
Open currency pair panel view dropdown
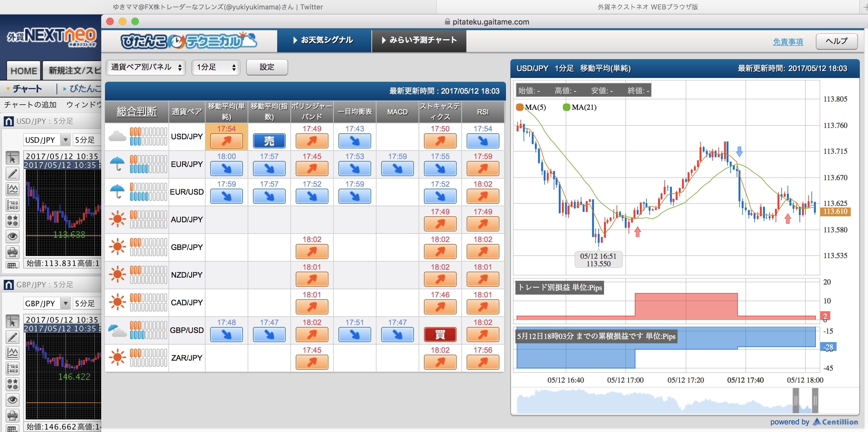(146, 67)
